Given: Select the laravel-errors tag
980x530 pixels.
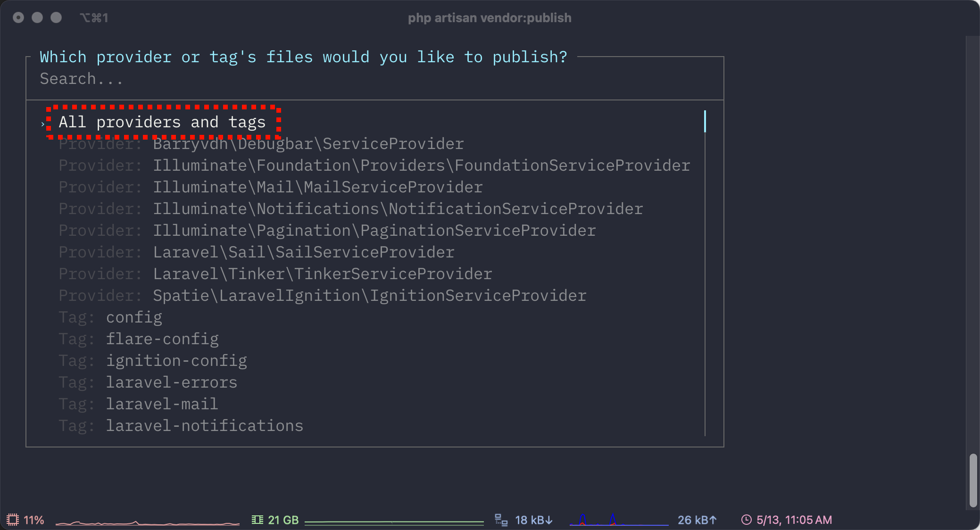Looking at the screenshot, I should [148, 382].
